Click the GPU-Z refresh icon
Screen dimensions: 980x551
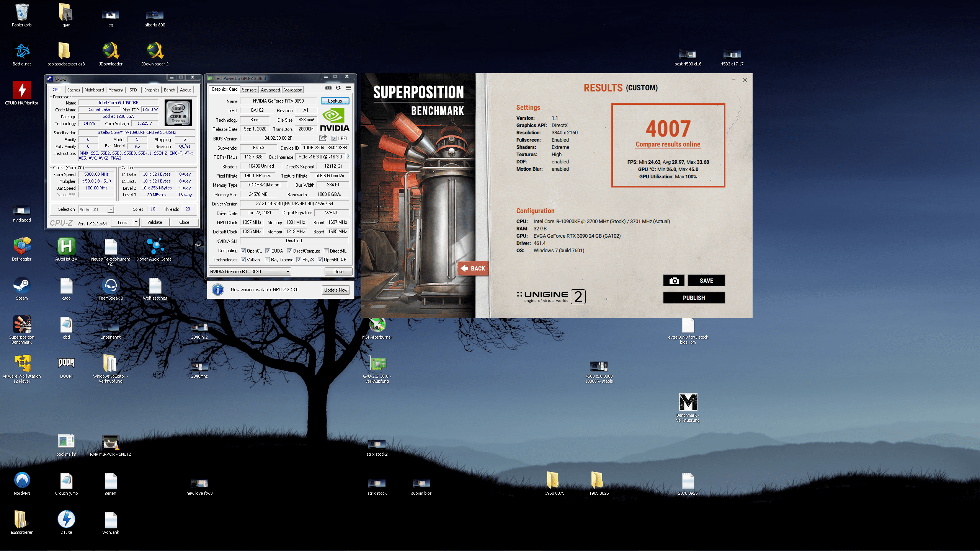(338, 88)
